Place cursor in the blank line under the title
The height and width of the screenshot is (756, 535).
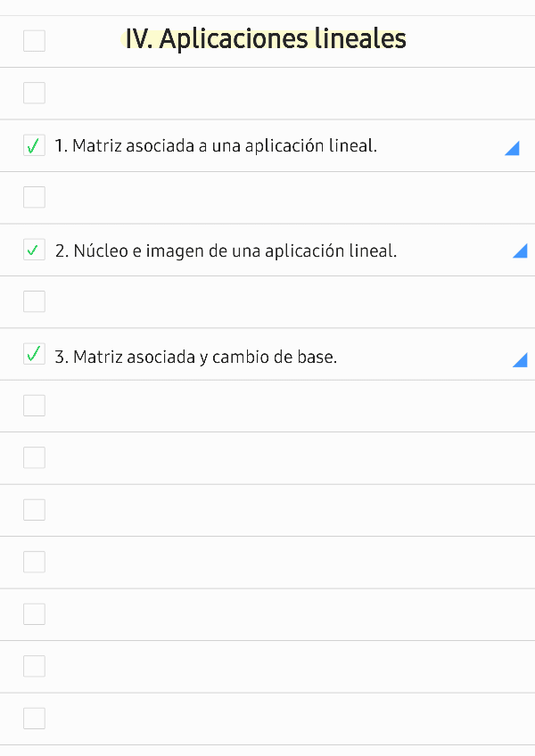tap(267, 93)
